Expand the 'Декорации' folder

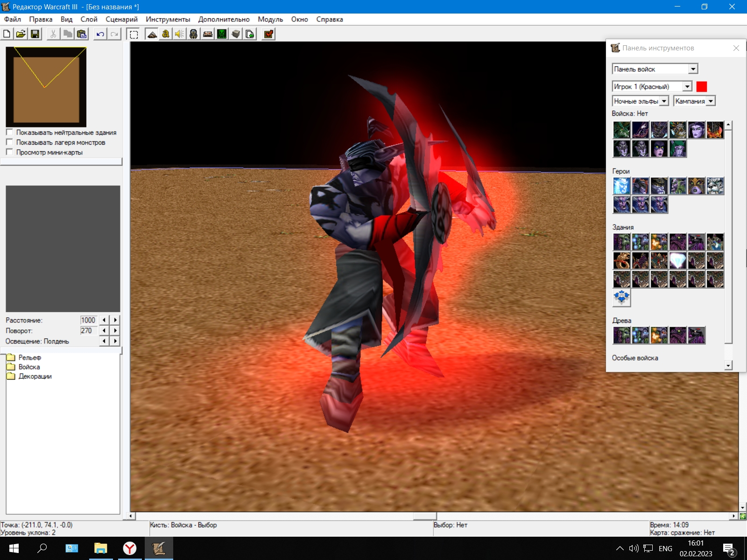pyautogui.click(x=29, y=376)
